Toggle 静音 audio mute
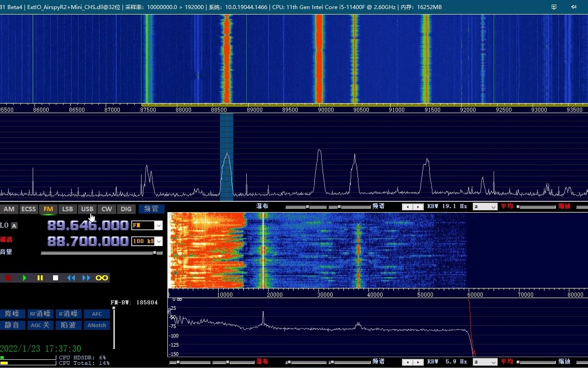The width and height of the screenshot is (588, 368). pos(14,325)
